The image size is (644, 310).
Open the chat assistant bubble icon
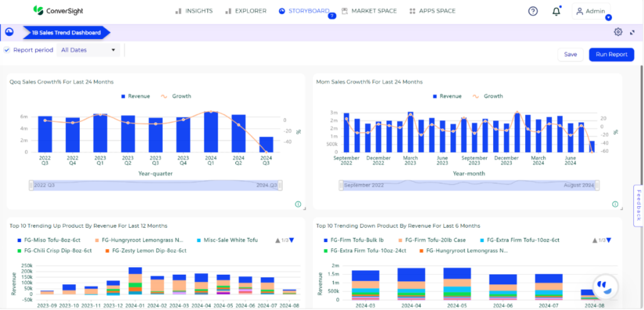[604, 285]
